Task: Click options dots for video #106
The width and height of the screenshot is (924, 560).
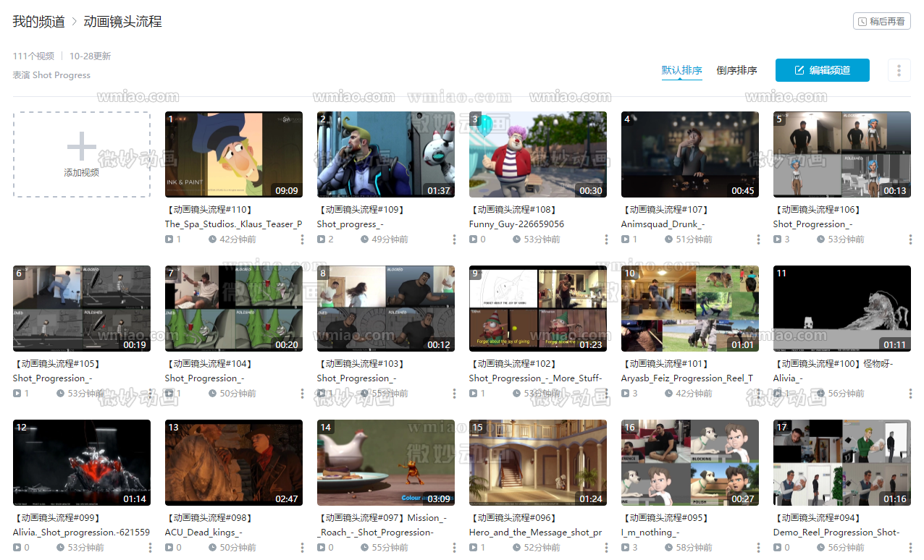Action: pos(911,239)
